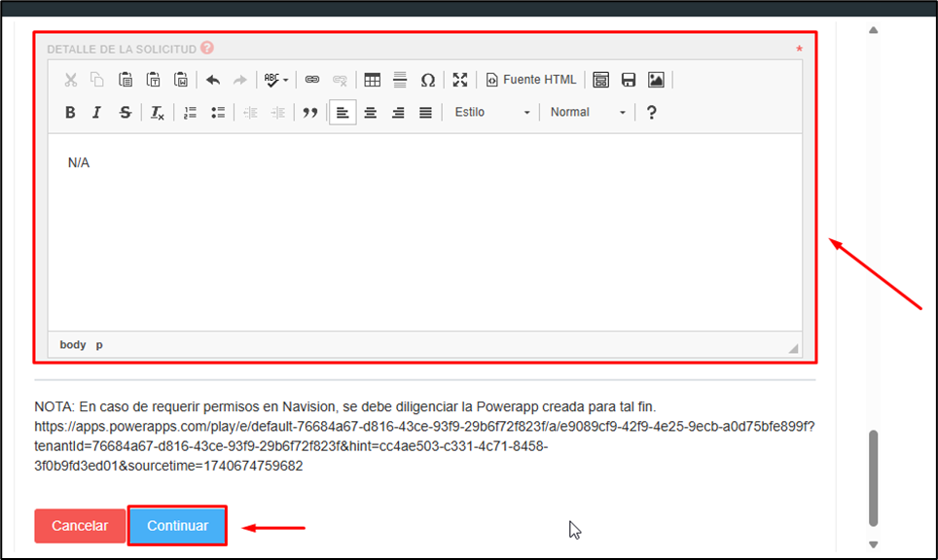
Task: Maximize the editor to fullscreen
Action: [460, 80]
